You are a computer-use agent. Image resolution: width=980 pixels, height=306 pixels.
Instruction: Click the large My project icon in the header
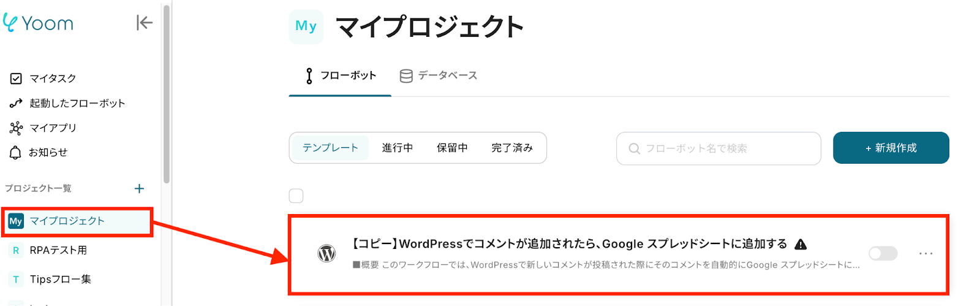pos(306,26)
